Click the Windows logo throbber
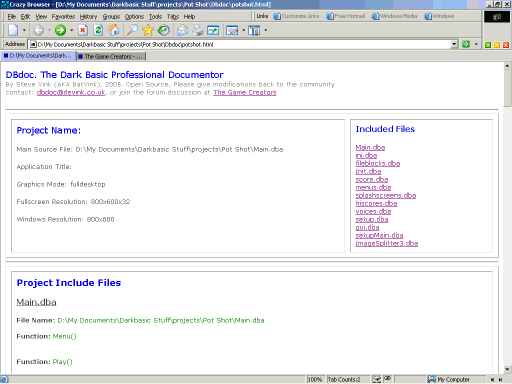Screen dimensions: 512x384 497,17
